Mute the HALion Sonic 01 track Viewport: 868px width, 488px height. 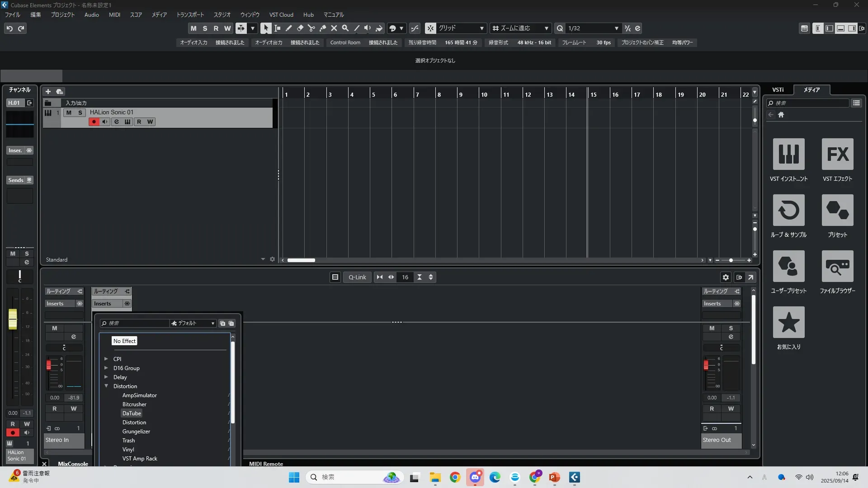coord(69,113)
